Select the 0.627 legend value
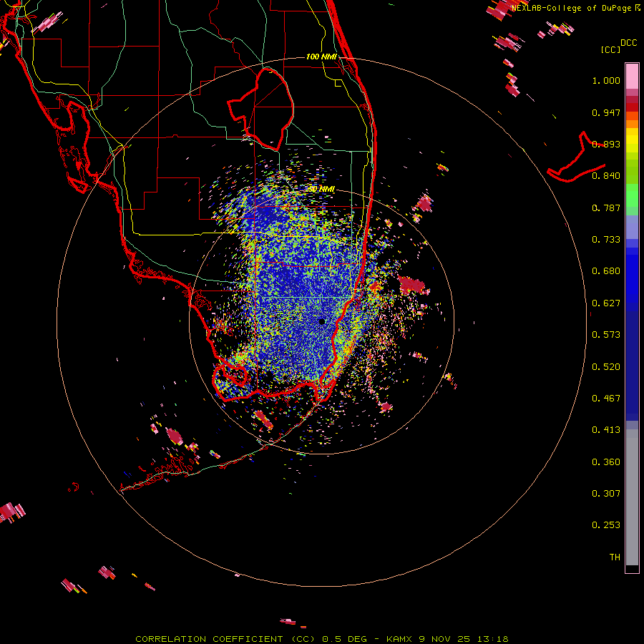644x644 pixels. (x=606, y=303)
